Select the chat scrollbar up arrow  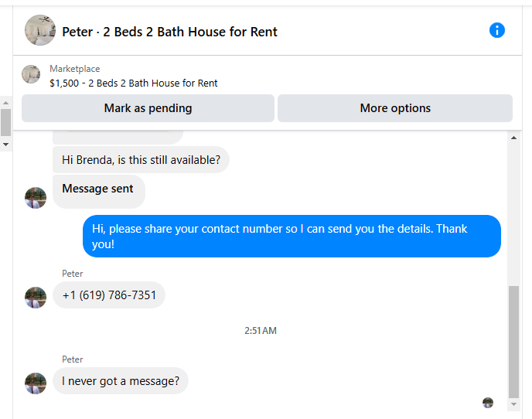[513, 138]
